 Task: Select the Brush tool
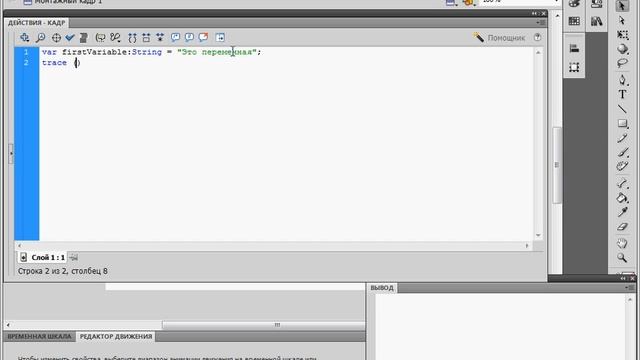coord(622,152)
